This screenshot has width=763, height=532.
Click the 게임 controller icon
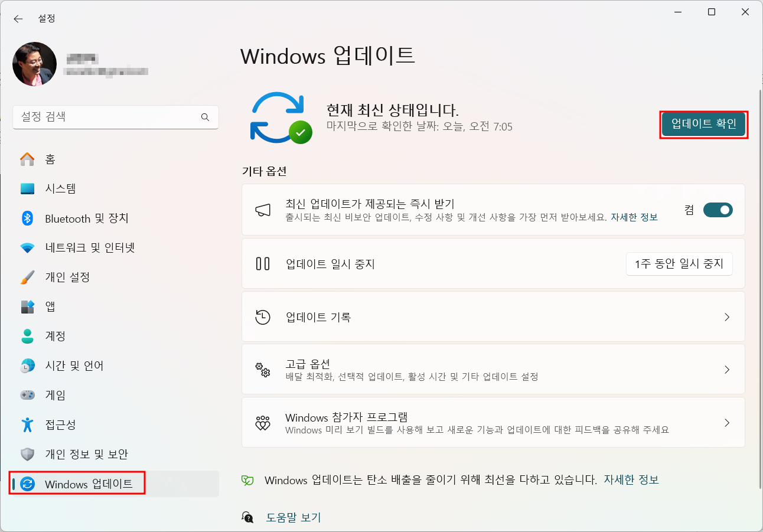click(x=27, y=395)
